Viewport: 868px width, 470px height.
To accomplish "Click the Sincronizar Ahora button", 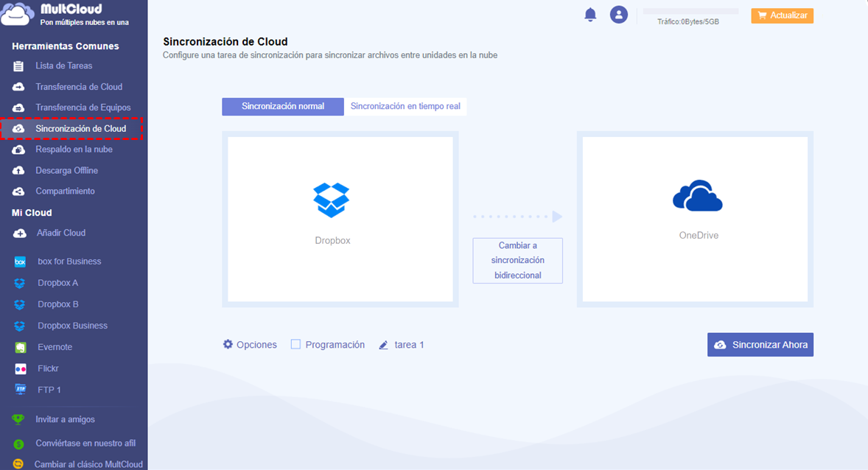I will tap(760, 344).
